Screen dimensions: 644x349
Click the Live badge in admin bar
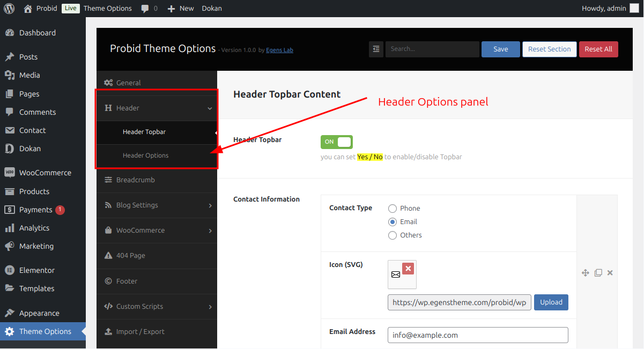70,8
